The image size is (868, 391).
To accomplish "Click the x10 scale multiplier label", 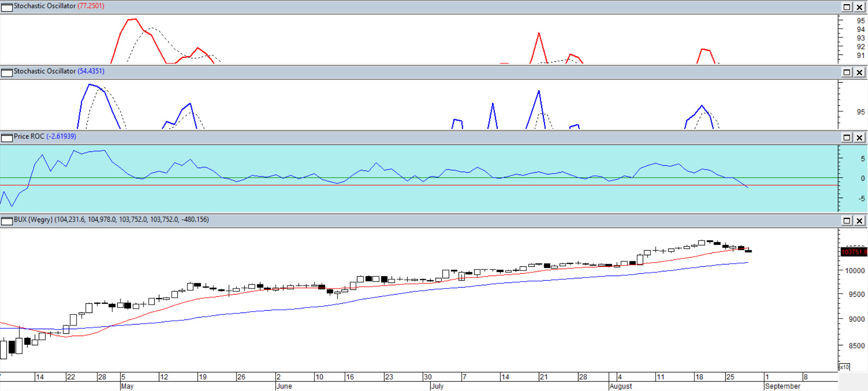I will tap(844, 367).
